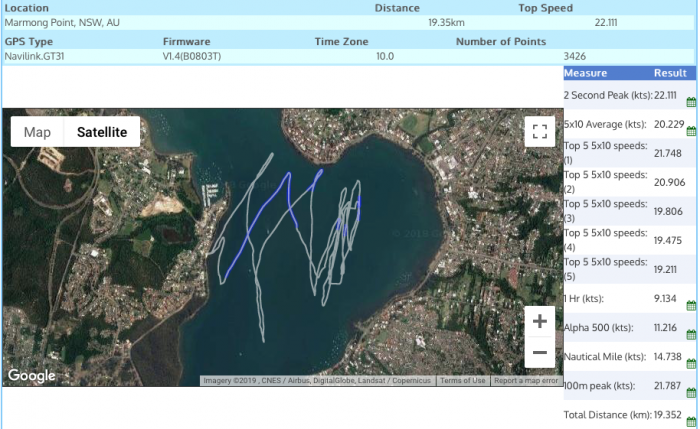This screenshot has width=700, height=429.
Task: Click calendar icon beside 1 Hr result
Action: pos(691,304)
